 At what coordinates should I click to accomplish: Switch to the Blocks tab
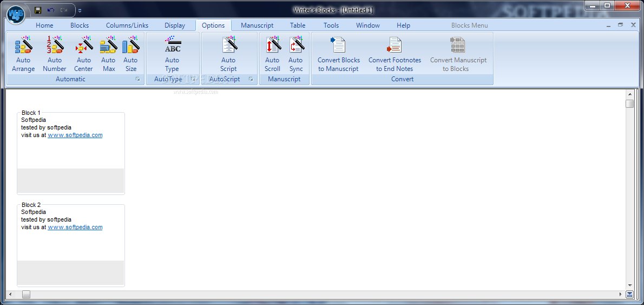coord(80,25)
